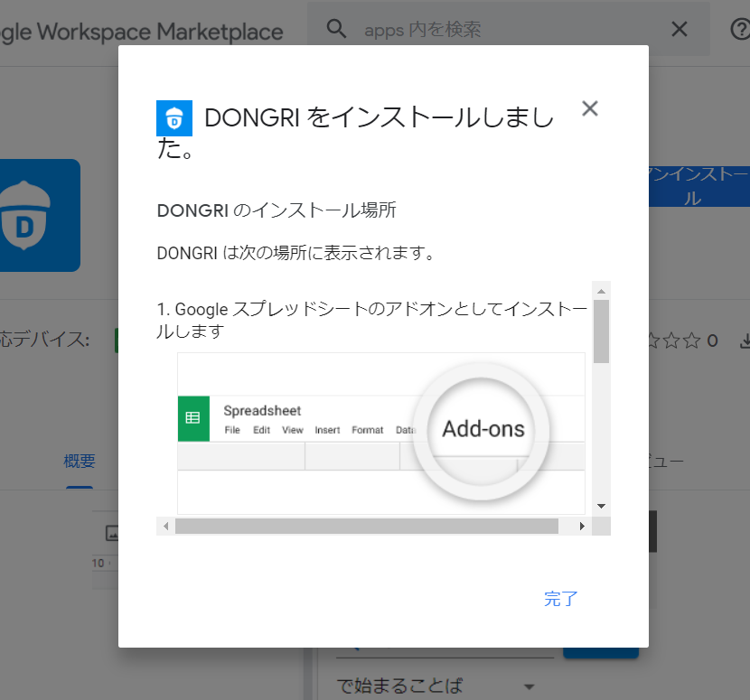Click the vertical scrollbar down arrow
The image size is (750, 700).
pos(601,506)
